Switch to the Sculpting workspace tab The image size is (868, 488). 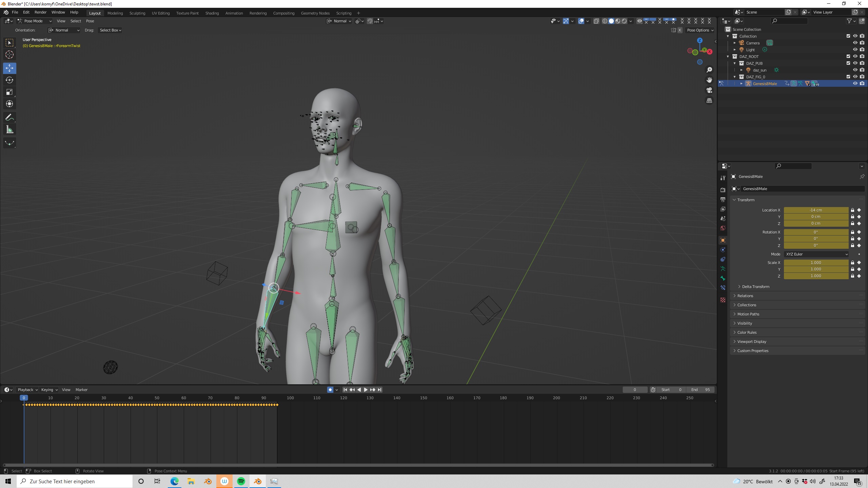coord(137,13)
